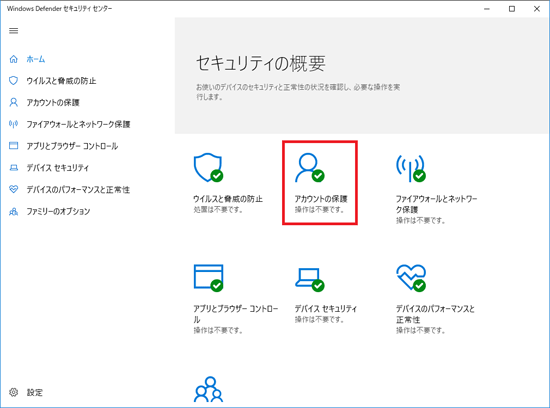
Task: Click the family options sidebar icon
Action: pyautogui.click(x=13, y=211)
